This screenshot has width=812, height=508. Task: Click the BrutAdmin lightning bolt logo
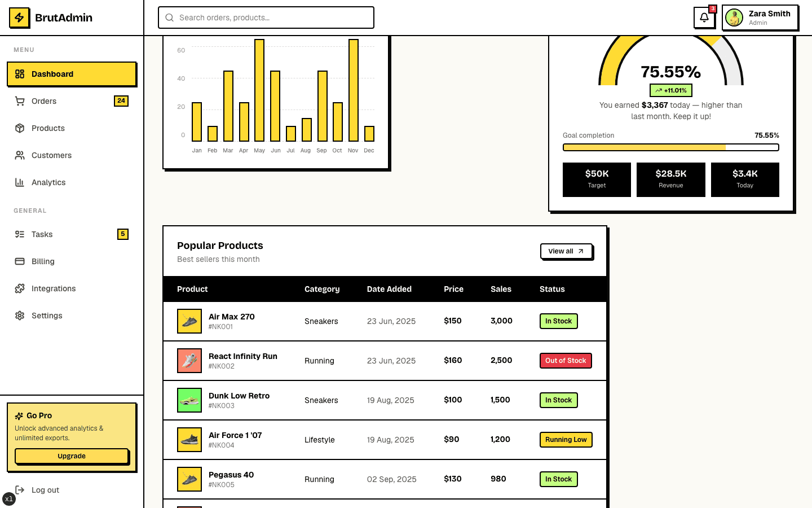19,17
